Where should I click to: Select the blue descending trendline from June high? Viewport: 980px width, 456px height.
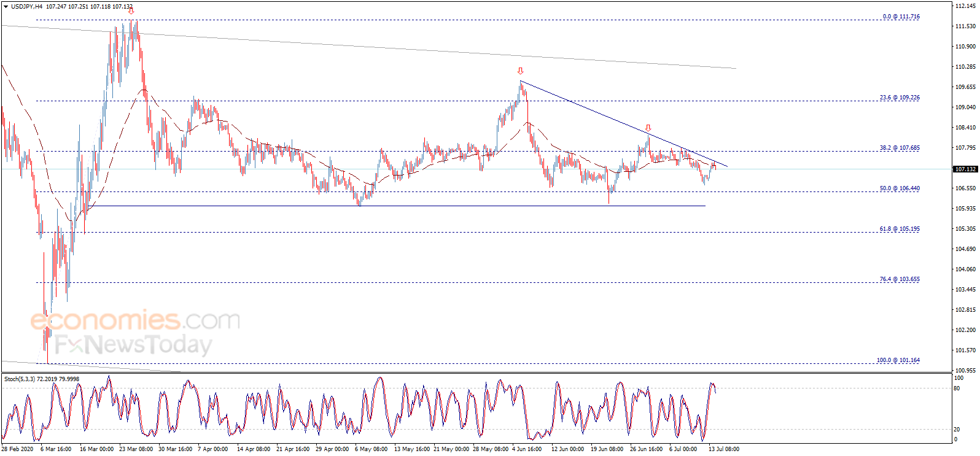point(623,123)
